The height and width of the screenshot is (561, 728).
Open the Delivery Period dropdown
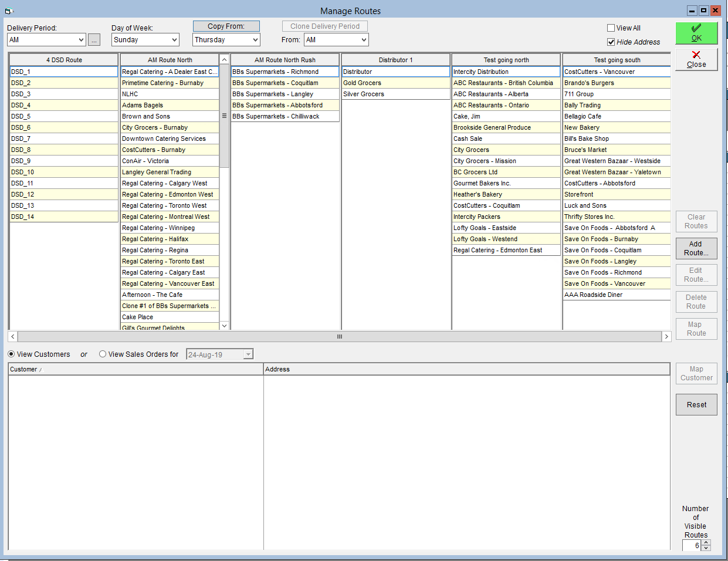coord(81,39)
